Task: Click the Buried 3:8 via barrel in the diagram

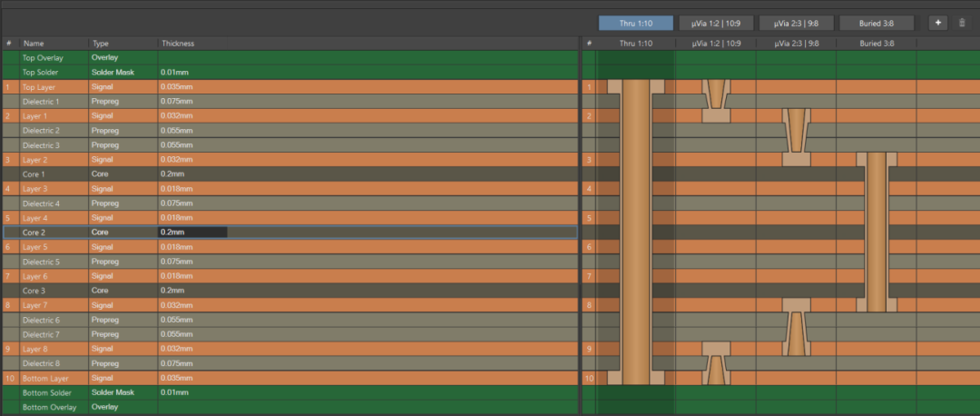Action: (877, 232)
